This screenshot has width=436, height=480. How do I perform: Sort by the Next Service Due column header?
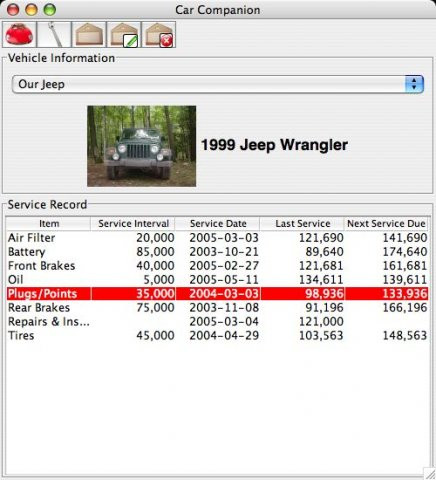pyautogui.click(x=386, y=223)
